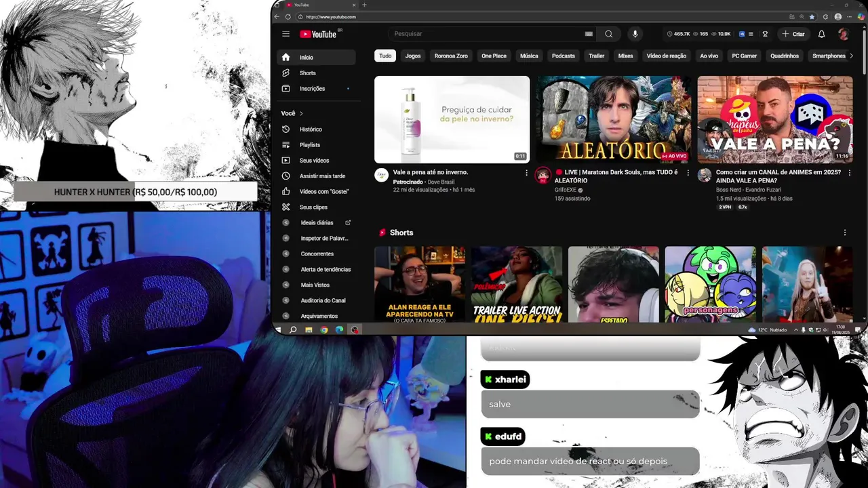Open the YouTube hamburger guide menu
Image resolution: width=868 pixels, height=488 pixels.
(285, 34)
